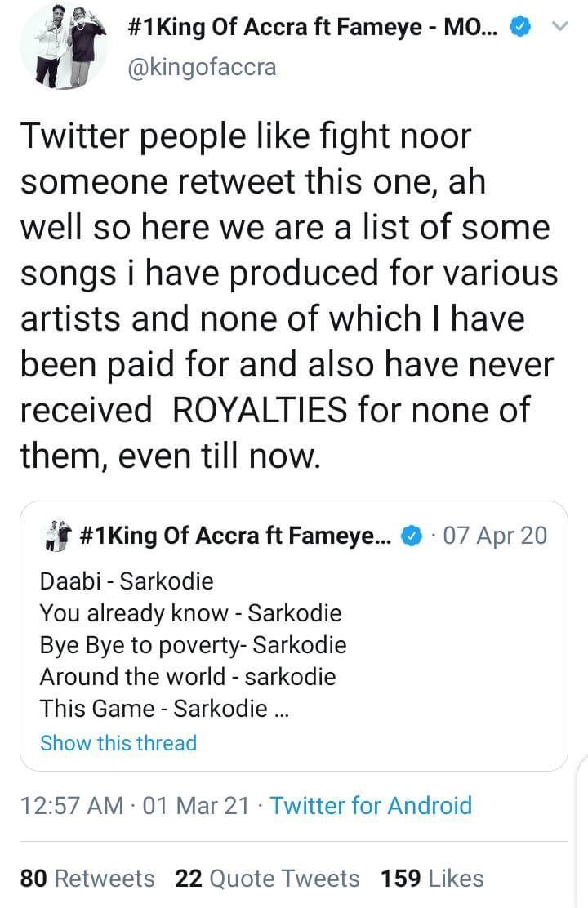The image size is (588, 908).
Task: Click the small avatar in the quoted tweet
Action: (56, 536)
